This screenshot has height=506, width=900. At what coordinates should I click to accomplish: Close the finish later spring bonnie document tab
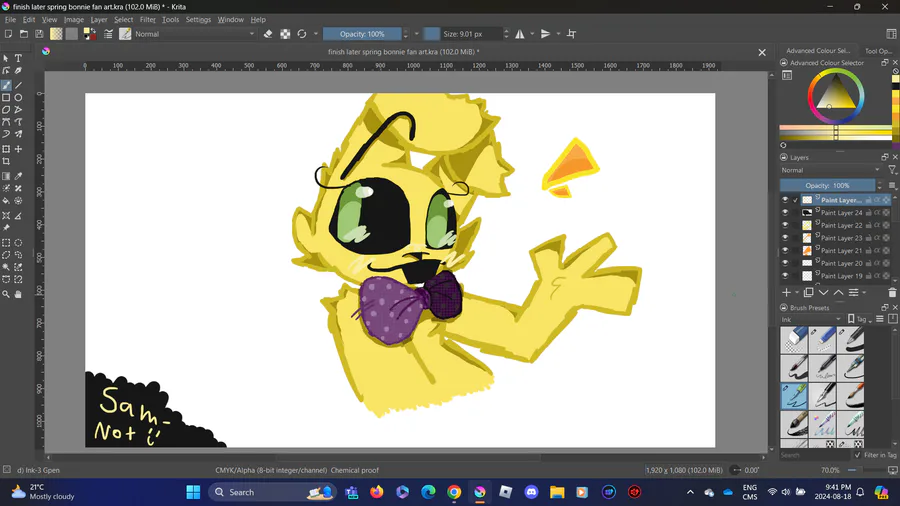pos(762,52)
